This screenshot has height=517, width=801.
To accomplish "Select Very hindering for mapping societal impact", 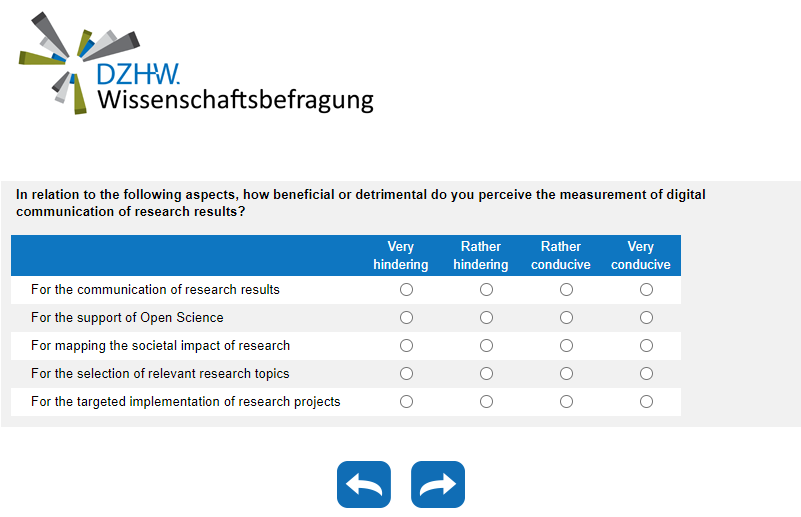I will (x=406, y=346).
